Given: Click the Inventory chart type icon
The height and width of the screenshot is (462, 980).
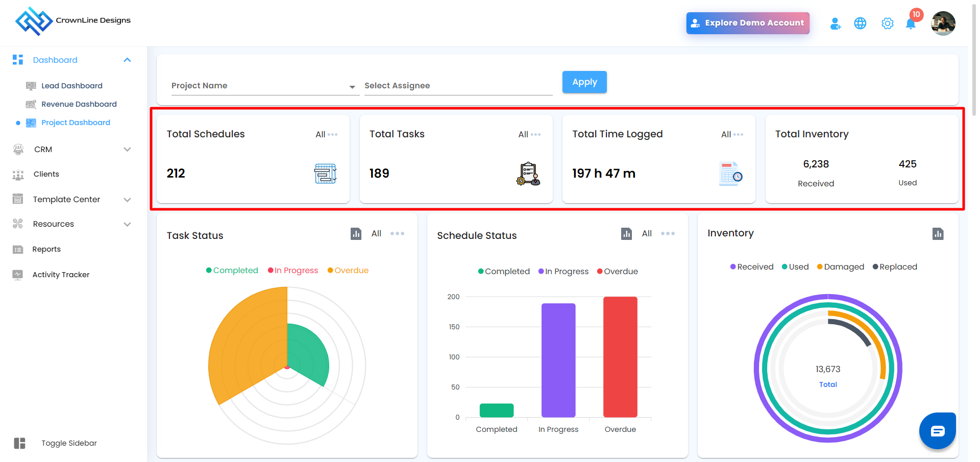Looking at the screenshot, I should coord(938,234).
